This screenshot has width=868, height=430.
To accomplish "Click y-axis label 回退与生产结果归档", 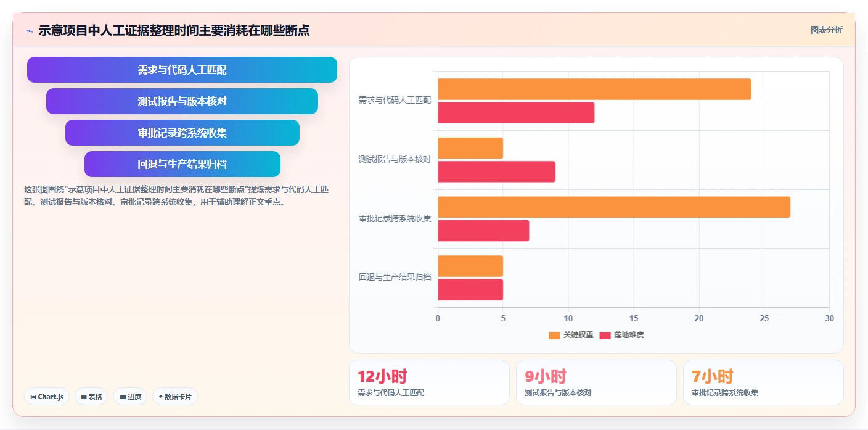I will [x=395, y=278].
